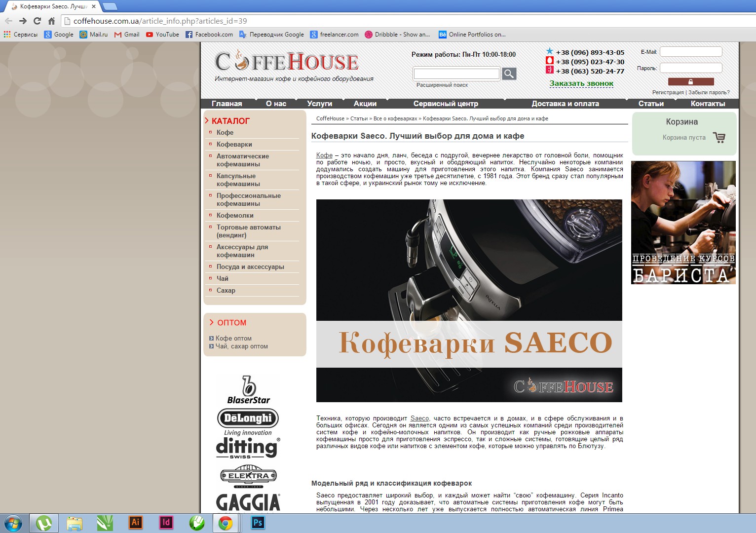Click the Saeco link in the article
Viewport: 756px width, 533px height.
coord(419,418)
